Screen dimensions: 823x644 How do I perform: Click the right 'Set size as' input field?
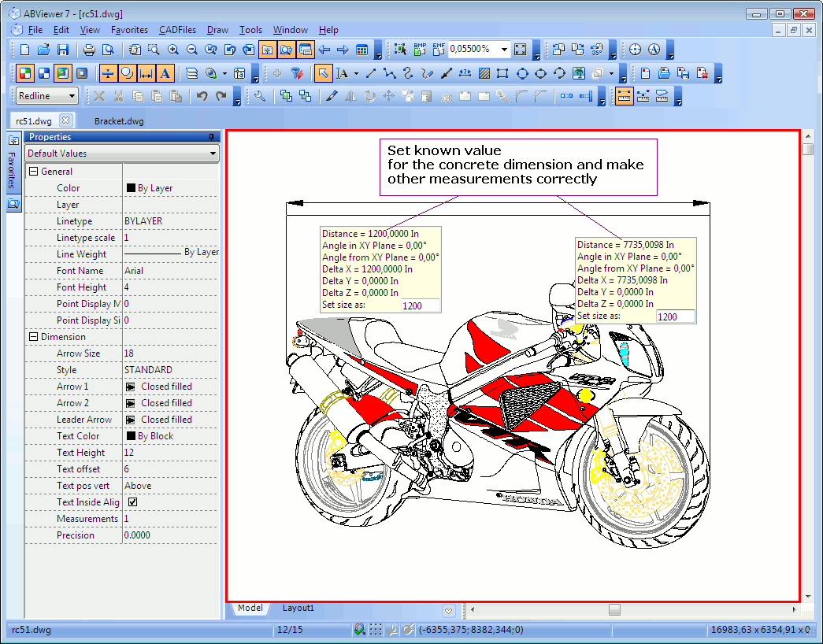coord(676,316)
